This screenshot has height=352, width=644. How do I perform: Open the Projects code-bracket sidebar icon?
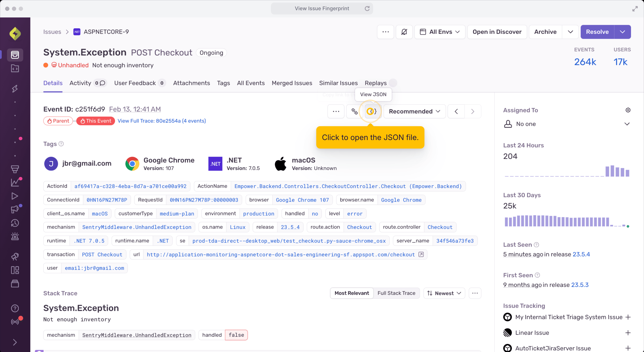[15, 69]
